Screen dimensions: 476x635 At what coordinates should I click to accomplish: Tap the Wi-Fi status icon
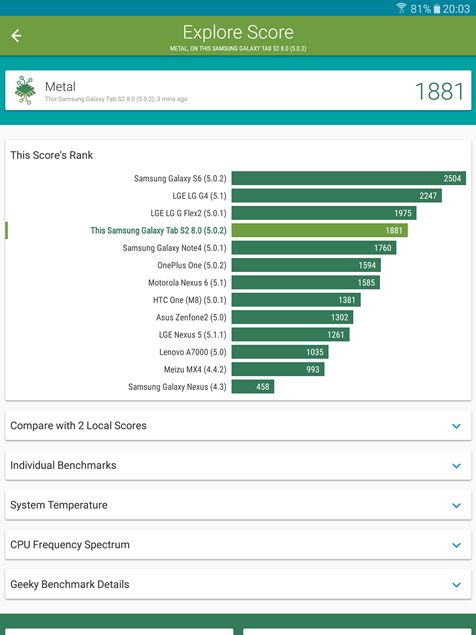click(401, 8)
